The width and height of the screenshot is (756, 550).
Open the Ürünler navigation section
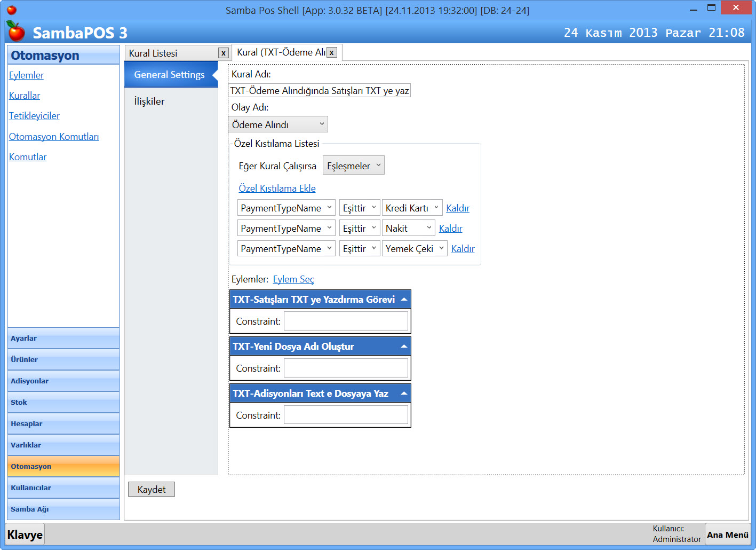(63, 360)
